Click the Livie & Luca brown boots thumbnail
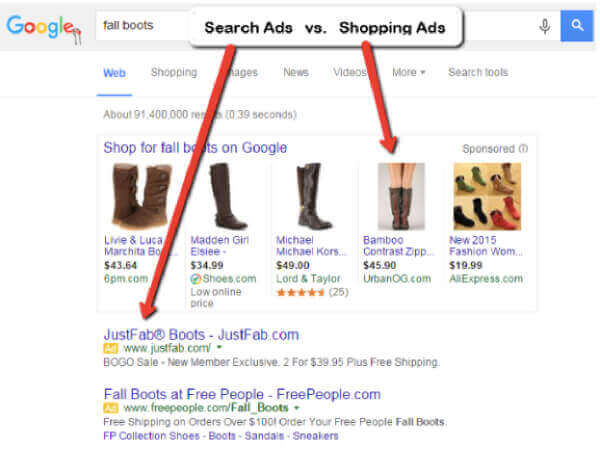This screenshot has width=600, height=475. point(141,196)
